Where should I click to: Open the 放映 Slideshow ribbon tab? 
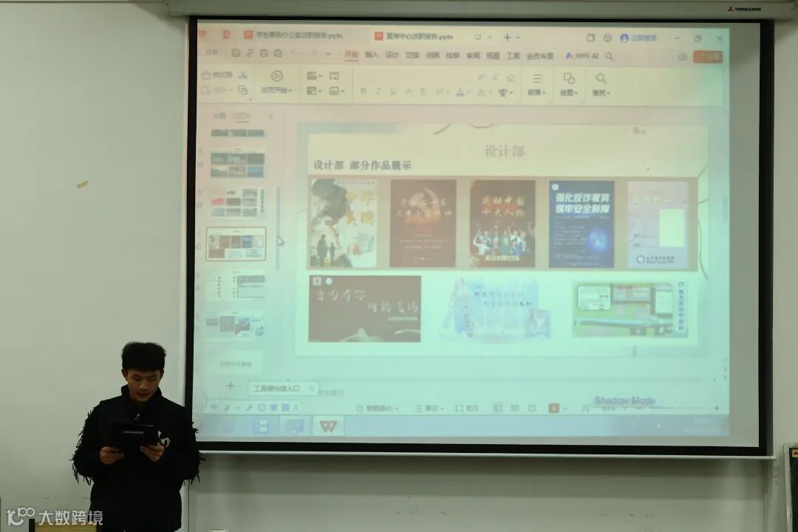pyautogui.click(x=452, y=55)
